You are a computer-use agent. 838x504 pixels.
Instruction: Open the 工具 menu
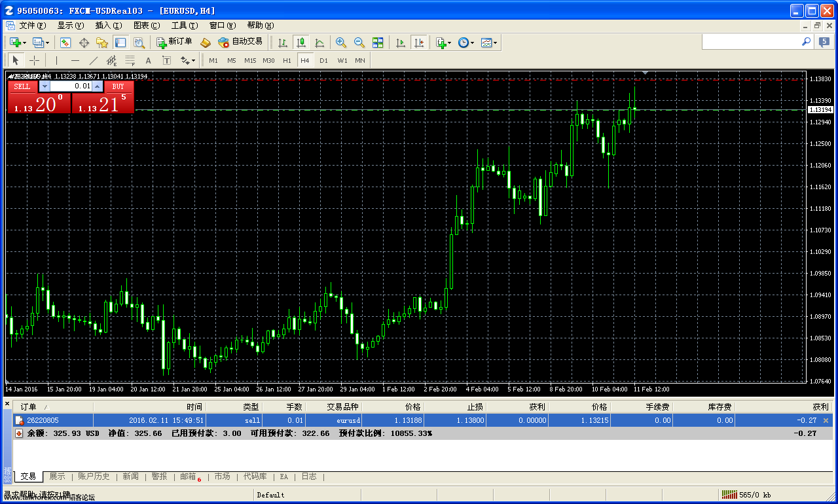185,26
